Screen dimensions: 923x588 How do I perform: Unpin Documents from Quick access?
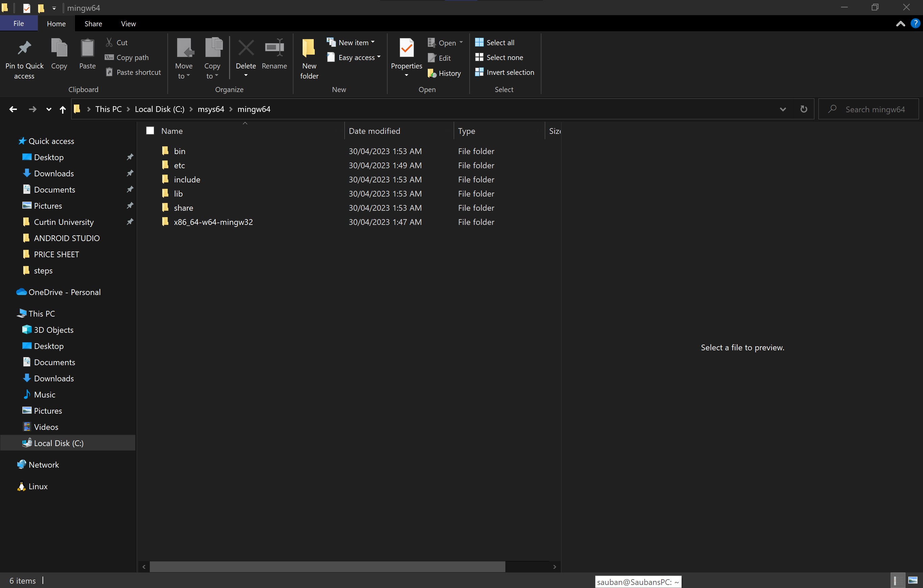[x=130, y=189]
